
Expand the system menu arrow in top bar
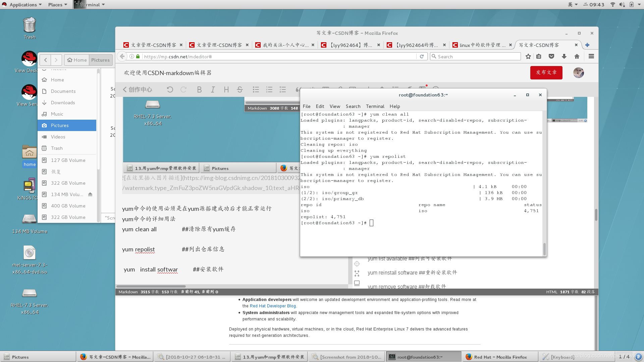tap(639, 4)
